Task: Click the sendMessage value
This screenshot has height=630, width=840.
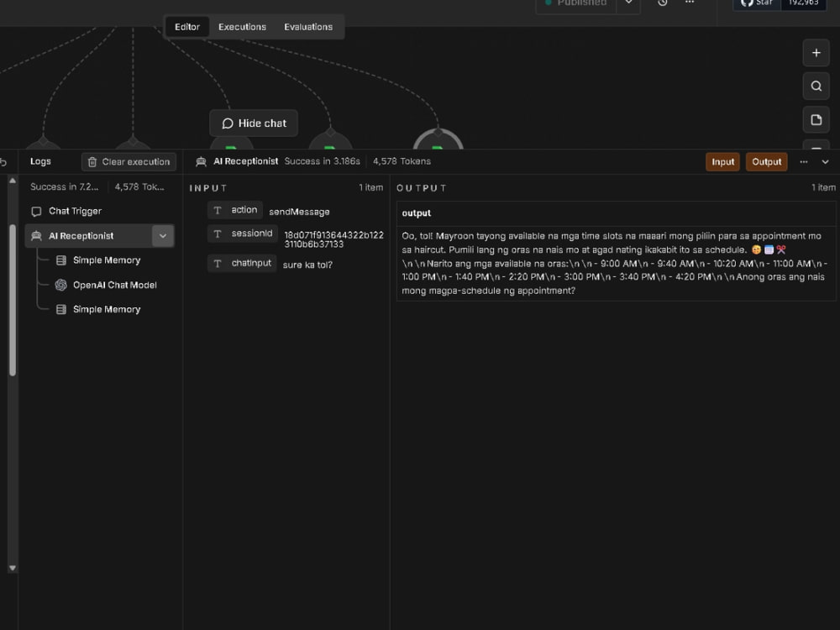Action: point(299,212)
